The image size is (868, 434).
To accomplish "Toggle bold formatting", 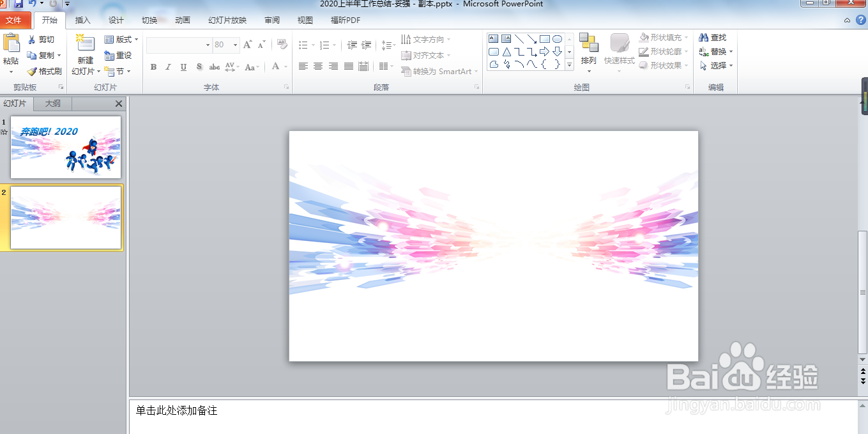I will point(153,66).
